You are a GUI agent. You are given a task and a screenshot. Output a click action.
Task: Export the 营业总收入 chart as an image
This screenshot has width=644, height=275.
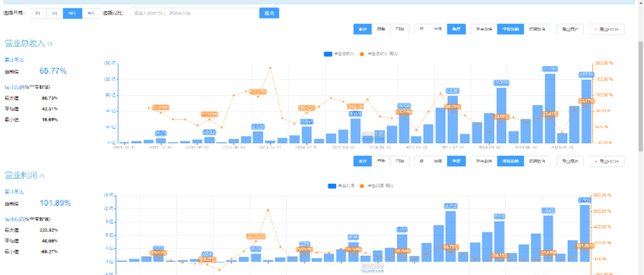click(570, 29)
